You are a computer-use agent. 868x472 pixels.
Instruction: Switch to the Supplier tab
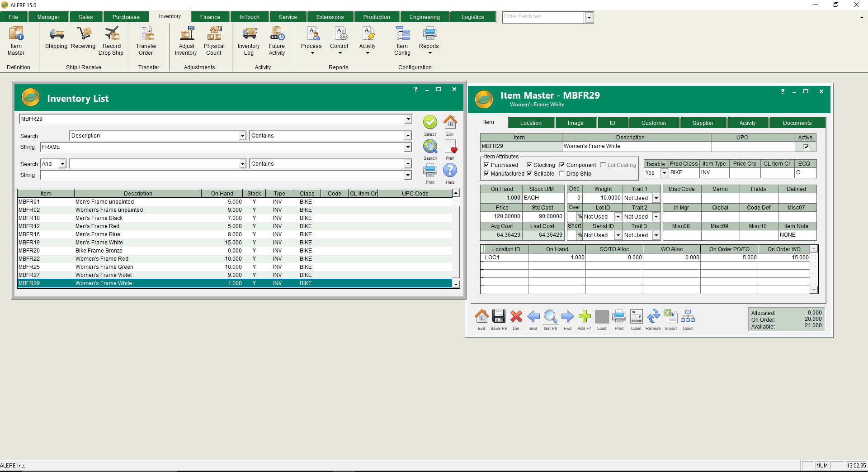pos(703,123)
